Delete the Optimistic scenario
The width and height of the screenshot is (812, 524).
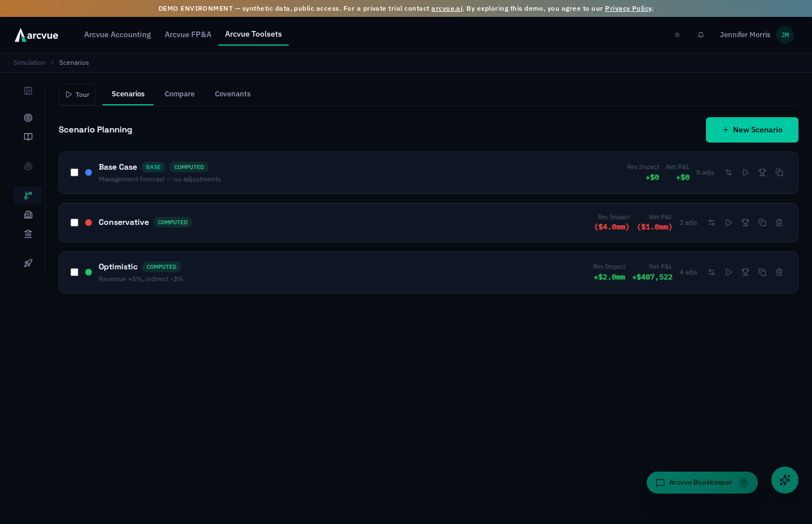coord(779,272)
